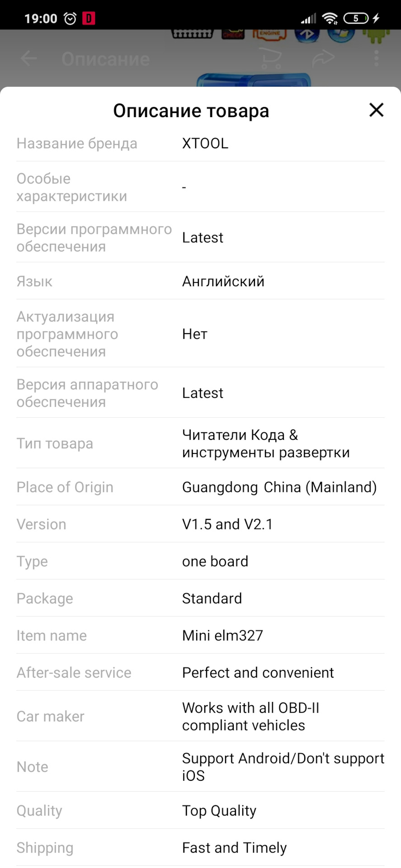The height and width of the screenshot is (868, 401).
Task: Tap the Guangdong China (Mainland) value
Action: click(279, 487)
